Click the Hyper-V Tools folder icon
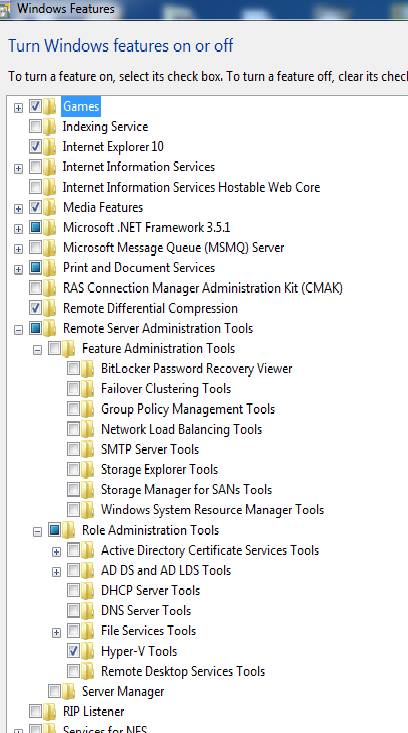Screen dimensions: 408x733 click(87, 651)
